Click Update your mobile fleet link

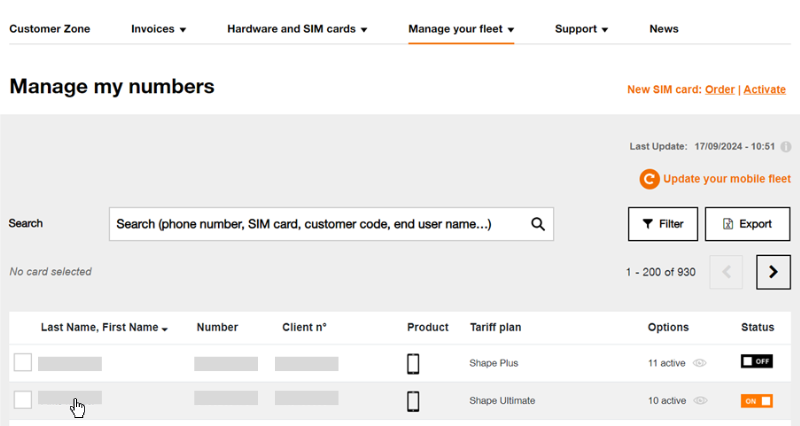(x=727, y=179)
